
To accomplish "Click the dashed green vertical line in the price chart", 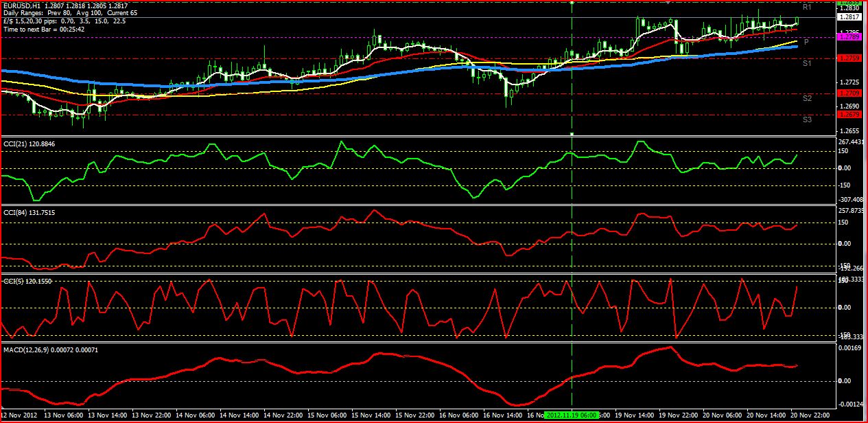I will [x=572, y=69].
